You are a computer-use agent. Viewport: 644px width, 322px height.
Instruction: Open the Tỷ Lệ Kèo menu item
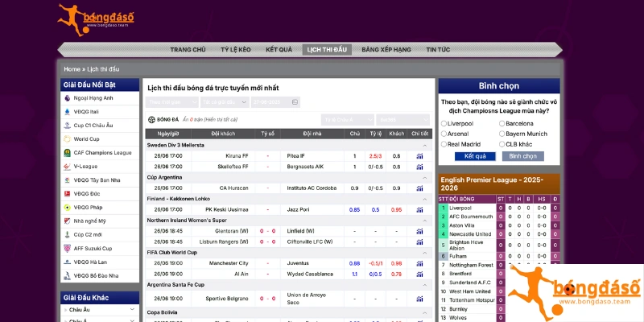(x=236, y=50)
